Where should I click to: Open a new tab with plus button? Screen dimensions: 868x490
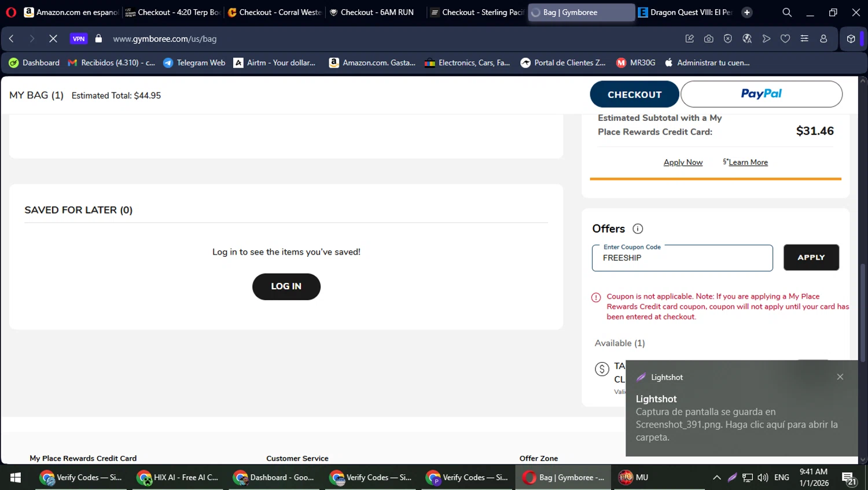[x=747, y=12]
